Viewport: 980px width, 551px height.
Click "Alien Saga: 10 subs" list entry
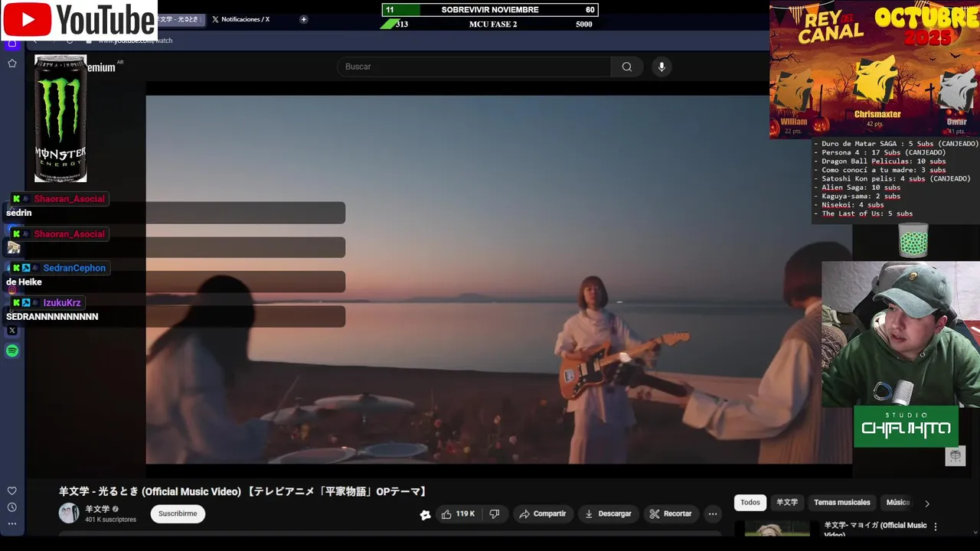[857, 187]
